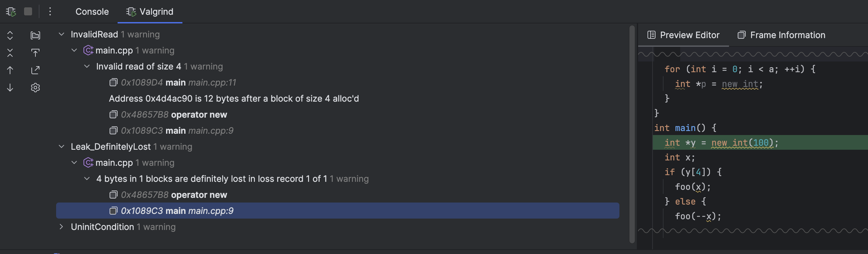
Task: Click the collapse all warnings icon
Action: pos(10,52)
